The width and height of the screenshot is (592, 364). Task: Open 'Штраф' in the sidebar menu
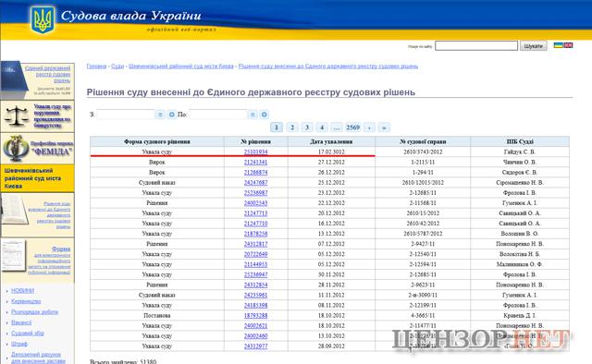click(19, 344)
